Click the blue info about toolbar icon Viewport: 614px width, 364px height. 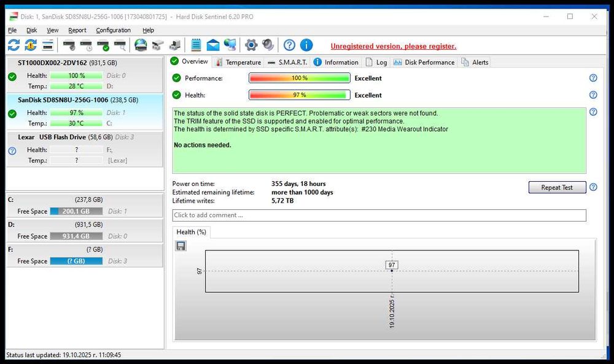(x=306, y=45)
